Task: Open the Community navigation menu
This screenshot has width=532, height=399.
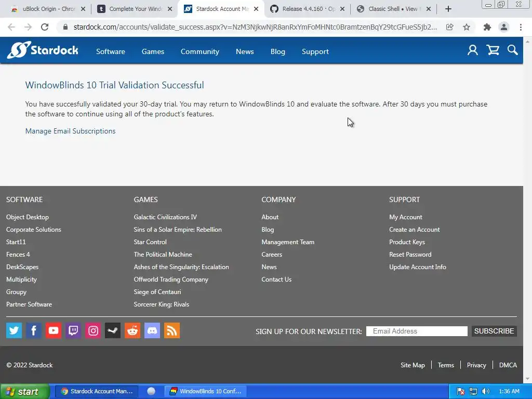Action: (200, 51)
